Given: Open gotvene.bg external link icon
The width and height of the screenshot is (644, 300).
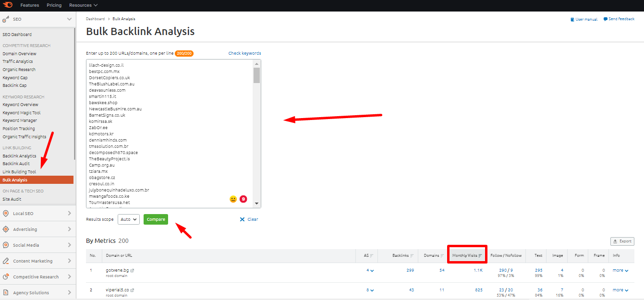Looking at the screenshot, I should click(133, 270).
